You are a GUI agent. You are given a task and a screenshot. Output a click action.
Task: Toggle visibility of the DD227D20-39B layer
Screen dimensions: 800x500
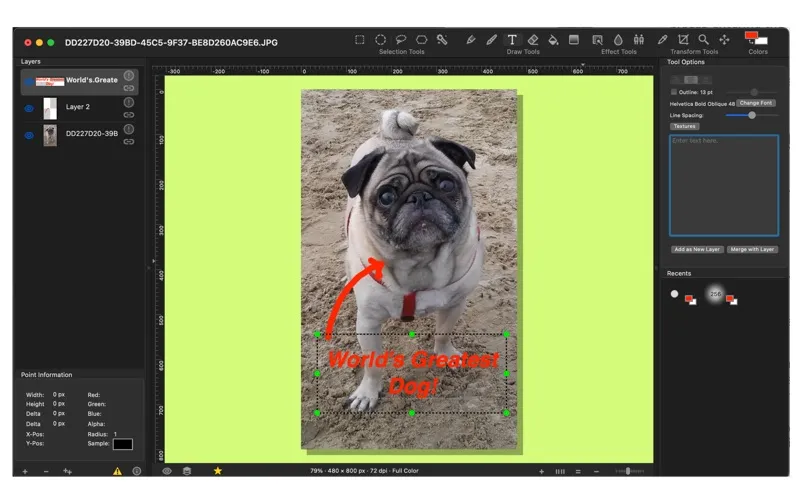point(29,135)
